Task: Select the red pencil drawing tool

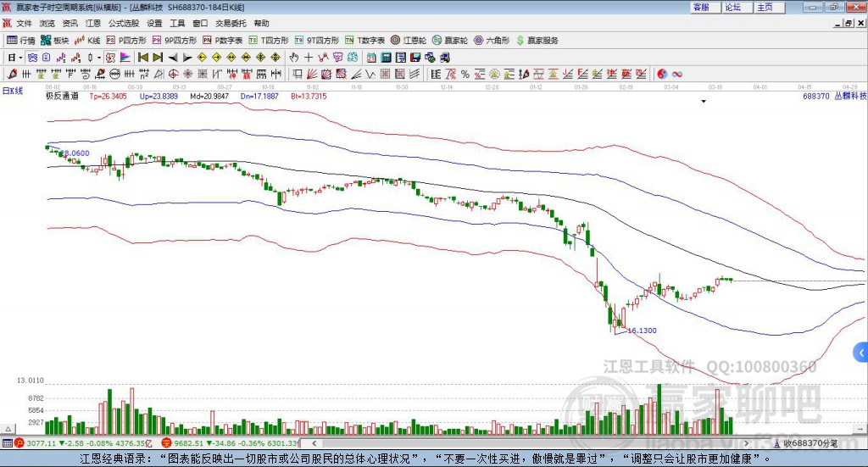Action: [x=12, y=74]
